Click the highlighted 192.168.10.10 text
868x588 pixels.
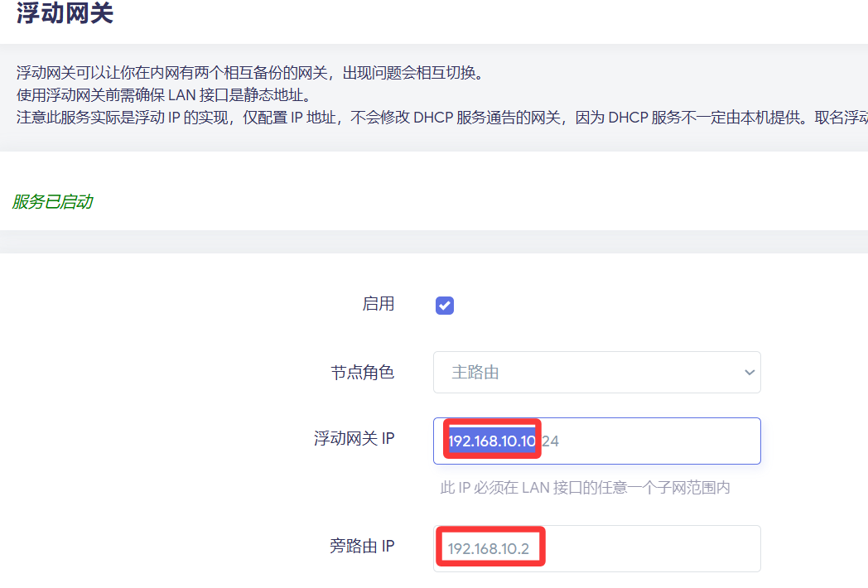(492, 441)
